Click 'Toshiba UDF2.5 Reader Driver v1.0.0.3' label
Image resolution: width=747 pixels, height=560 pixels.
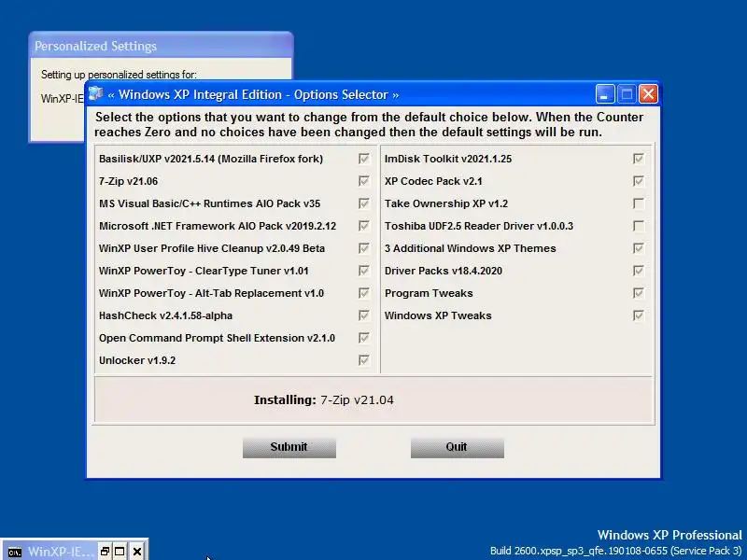(479, 226)
